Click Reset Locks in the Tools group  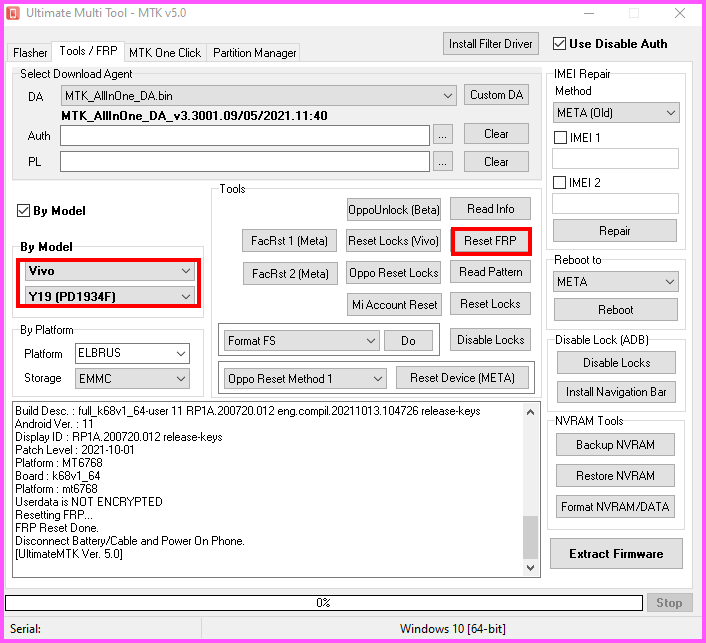[x=490, y=303]
